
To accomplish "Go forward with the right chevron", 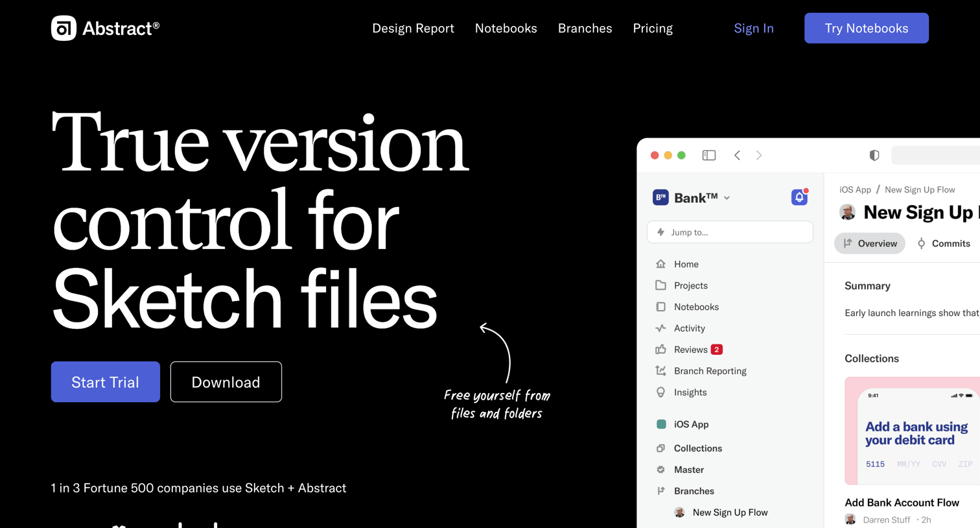I will 759,155.
